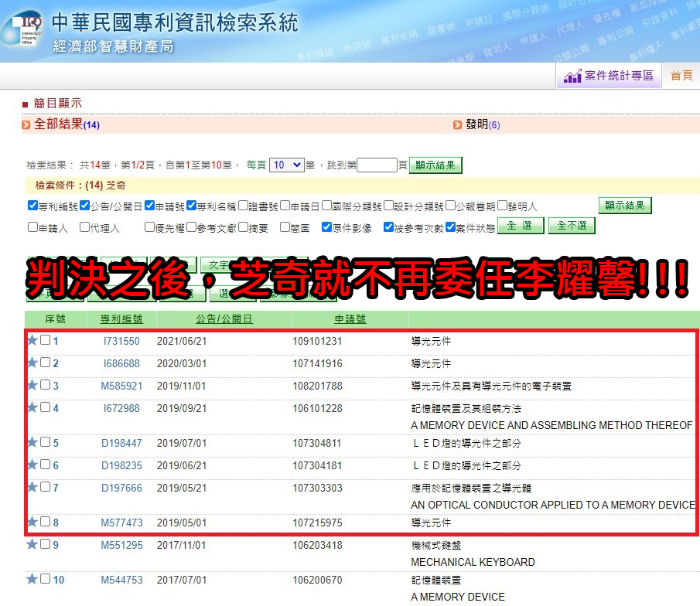Open patent link D198235
The height and width of the screenshot is (606, 700).
coord(121,465)
